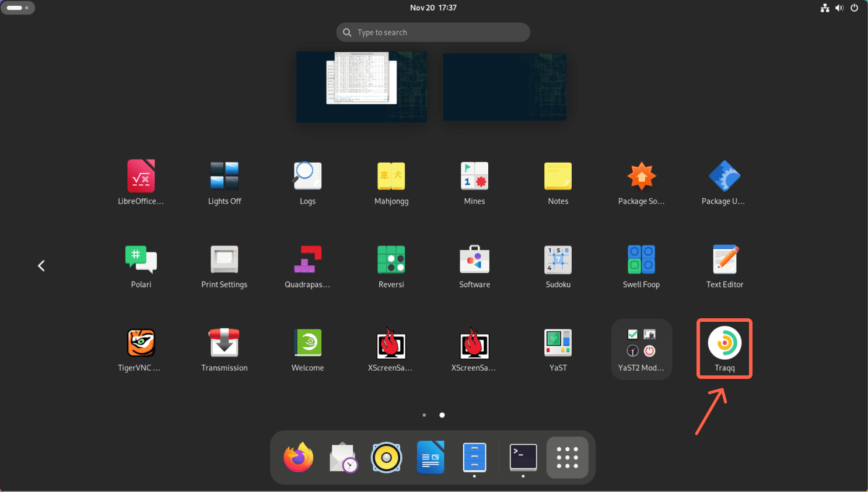Open the Terminal from the dock

(523, 458)
